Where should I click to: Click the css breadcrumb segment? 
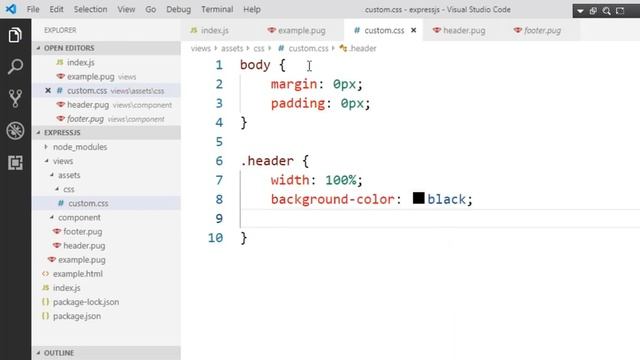259,49
